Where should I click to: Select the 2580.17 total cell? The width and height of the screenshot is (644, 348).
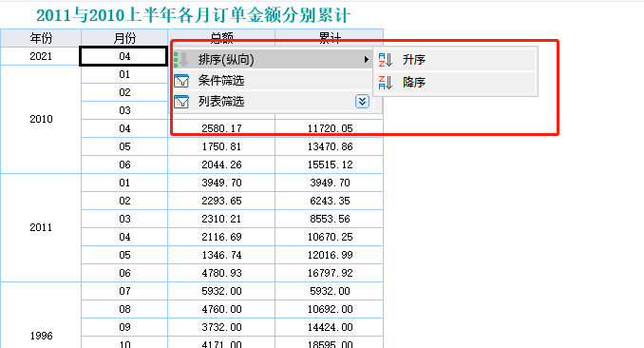(221, 128)
